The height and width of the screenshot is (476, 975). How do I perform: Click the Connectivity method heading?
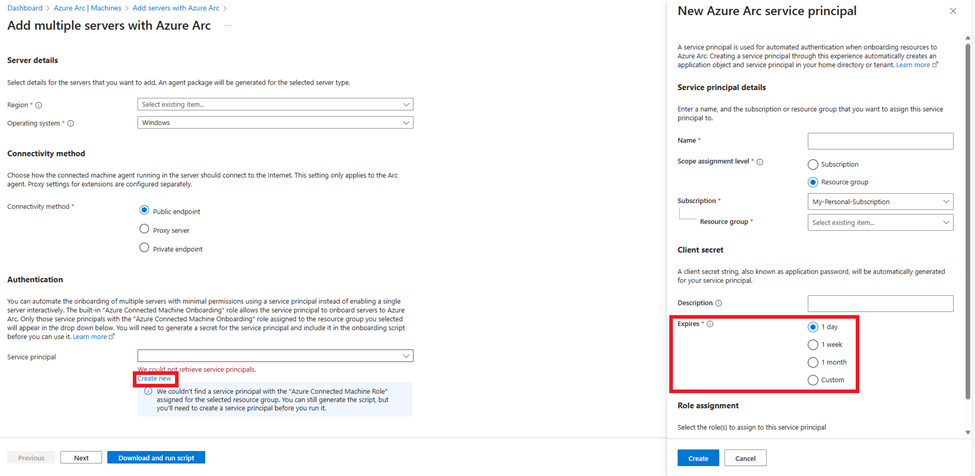pyautogui.click(x=46, y=153)
